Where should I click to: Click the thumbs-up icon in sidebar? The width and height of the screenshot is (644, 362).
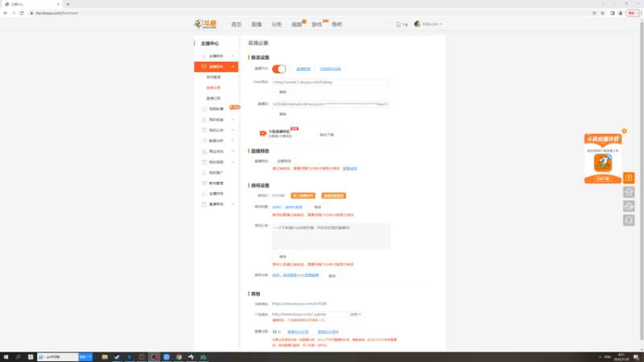coord(204,194)
